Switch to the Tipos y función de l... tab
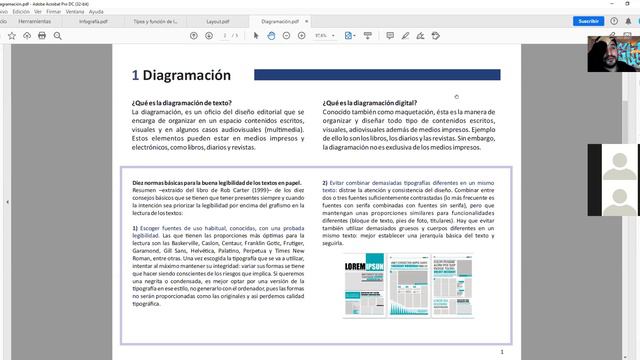The height and width of the screenshot is (360, 640). point(156,22)
